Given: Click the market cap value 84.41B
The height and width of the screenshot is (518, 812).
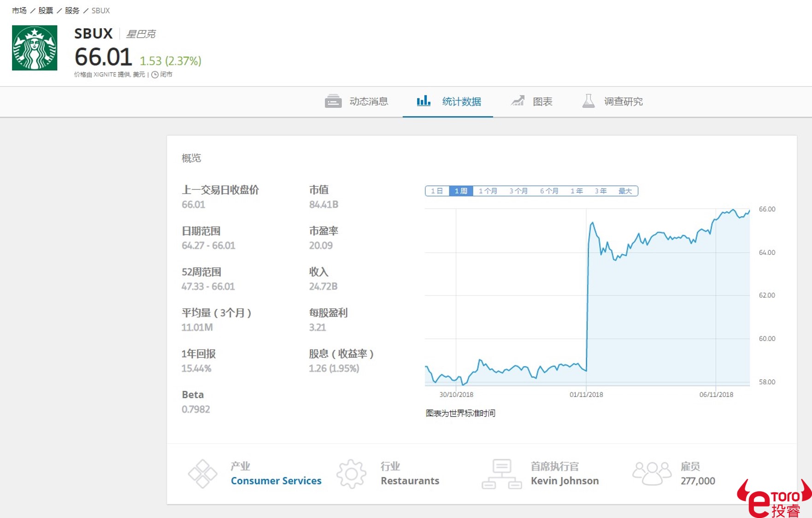Looking at the screenshot, I should (324, 204).
